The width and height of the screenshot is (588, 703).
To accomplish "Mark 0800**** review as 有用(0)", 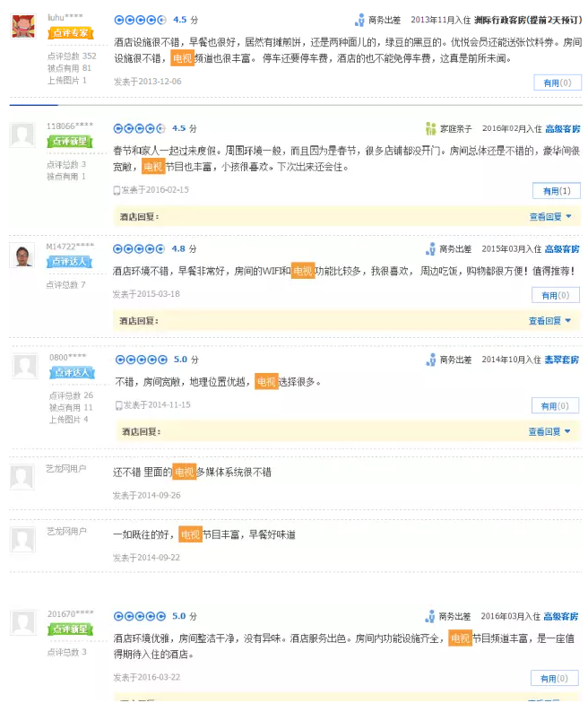I will [x=555, y=406].
